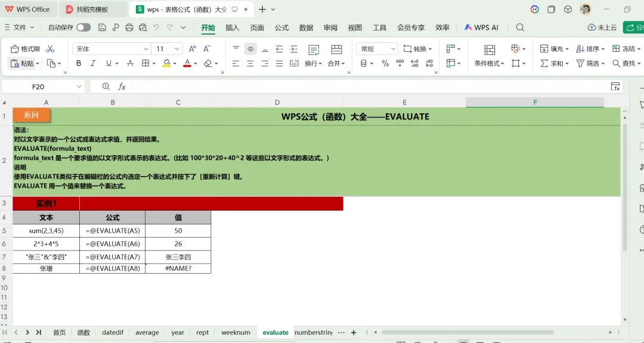
Task: Click the 找稻壳模板 tab in title bar
Action: pyautogui.click(x=92, y=10)
